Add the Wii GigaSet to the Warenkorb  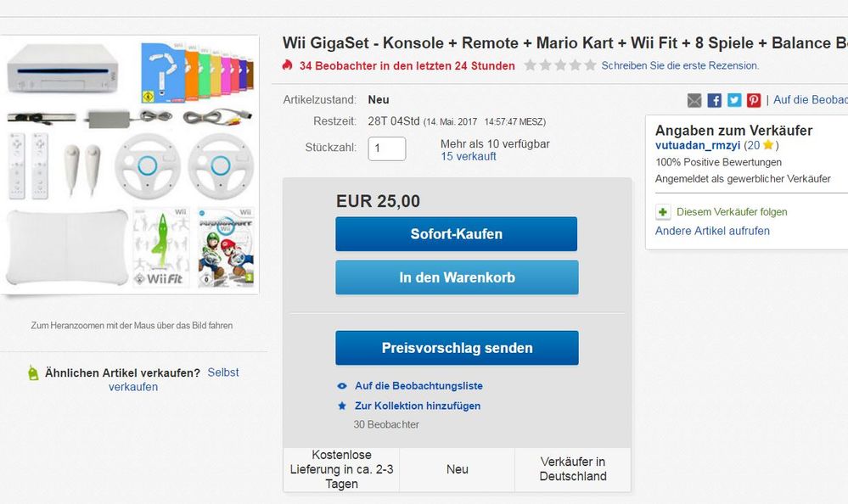(457, 277)
